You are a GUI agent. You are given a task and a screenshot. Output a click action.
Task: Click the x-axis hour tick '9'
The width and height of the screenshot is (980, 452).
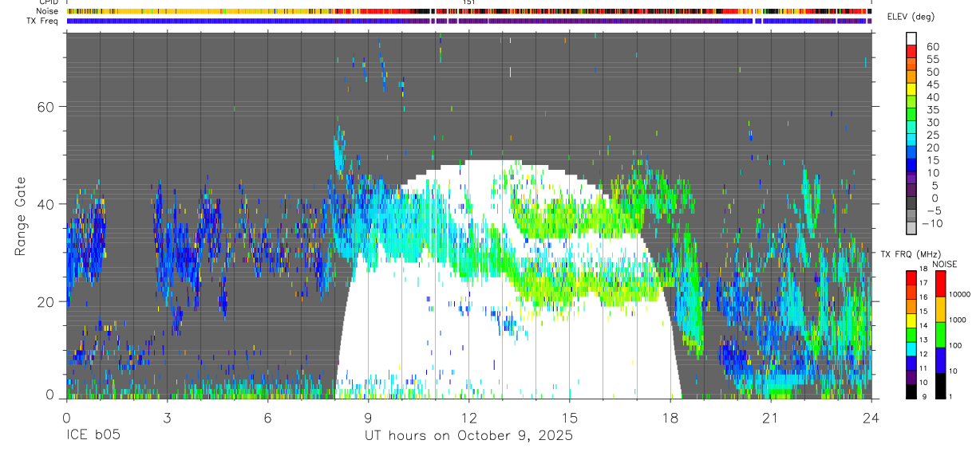tap(368, 418)
